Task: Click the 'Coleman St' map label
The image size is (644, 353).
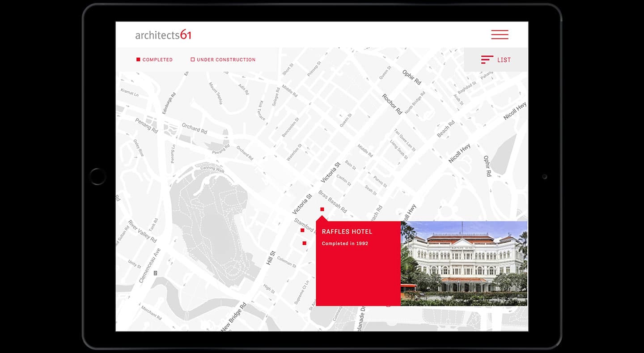Action: (286, 261)
